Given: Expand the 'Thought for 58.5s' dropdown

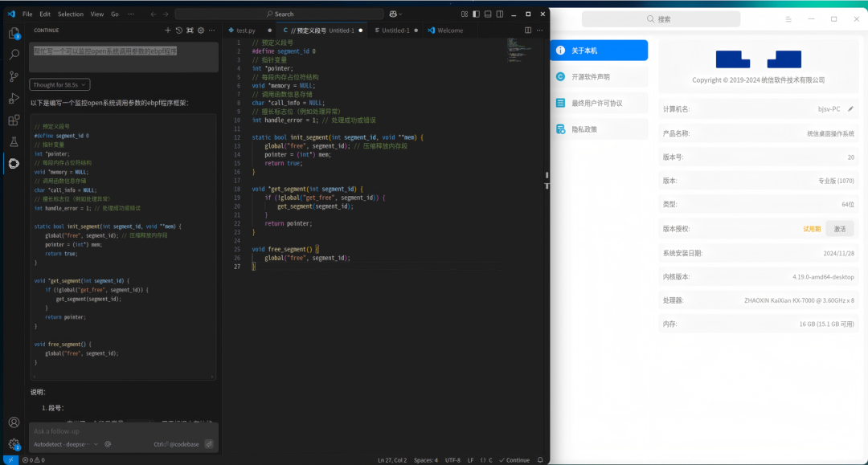Looking at the screenshot, I should (59, 84).
